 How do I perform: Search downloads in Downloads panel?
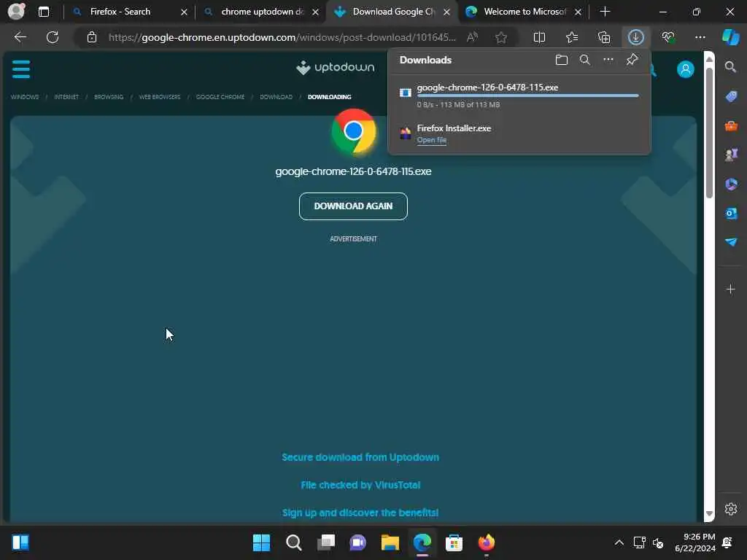point(584,60)
